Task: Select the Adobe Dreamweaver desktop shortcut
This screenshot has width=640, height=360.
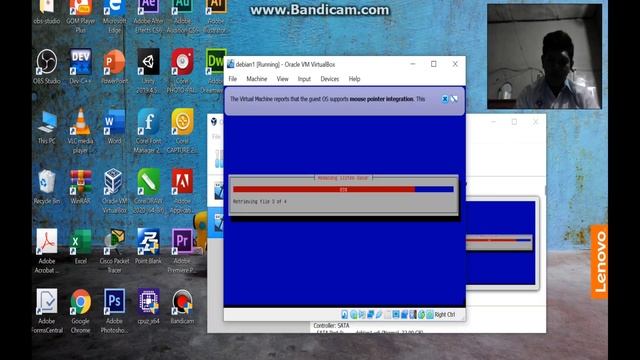Action: click(215, 71)
